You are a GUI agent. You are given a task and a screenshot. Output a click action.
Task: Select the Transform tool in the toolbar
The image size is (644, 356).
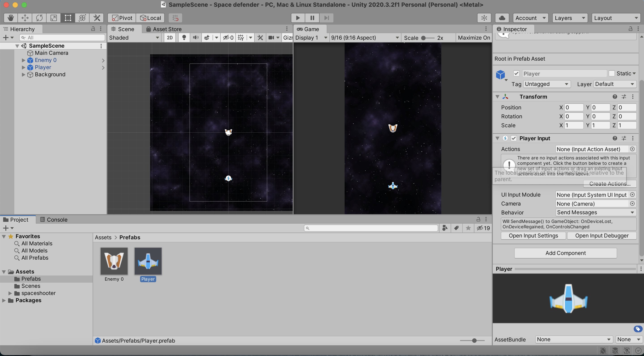(82, 18)
